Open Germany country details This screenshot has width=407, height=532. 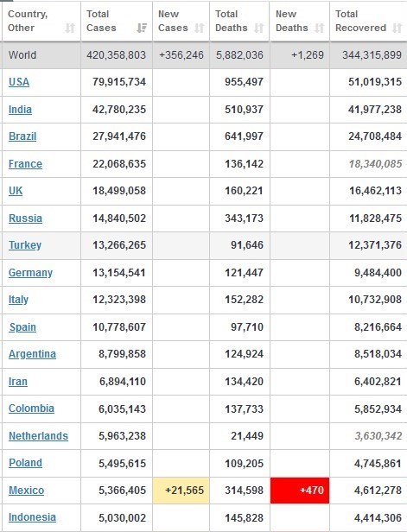click(x=30, y=273)
